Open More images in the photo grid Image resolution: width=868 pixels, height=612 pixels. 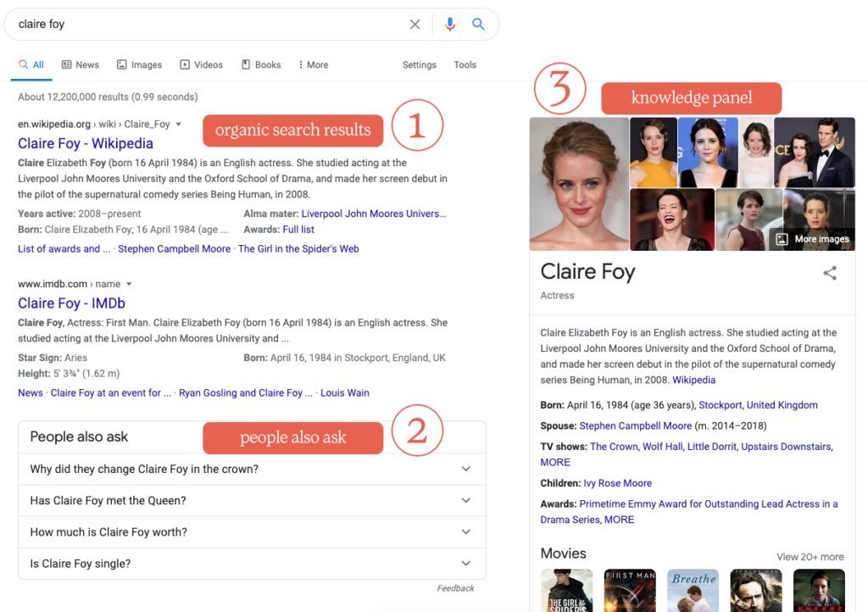[813, 239]
